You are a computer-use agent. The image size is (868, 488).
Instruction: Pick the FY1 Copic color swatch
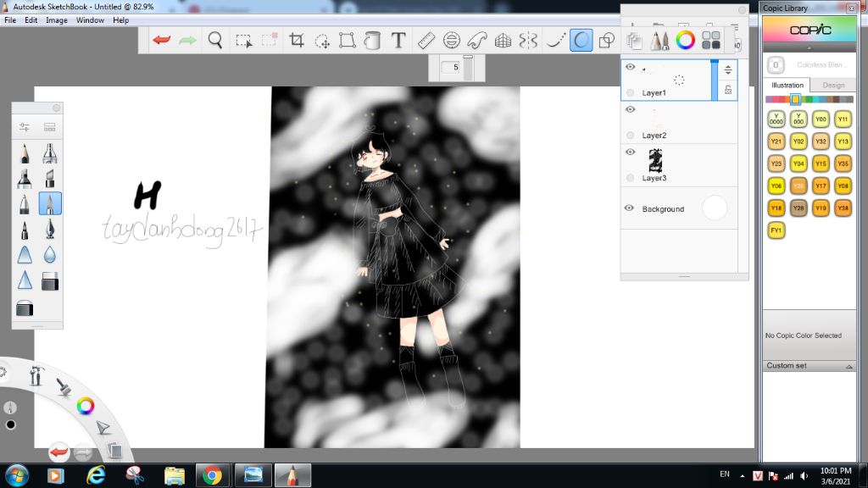tap(776, 230)
